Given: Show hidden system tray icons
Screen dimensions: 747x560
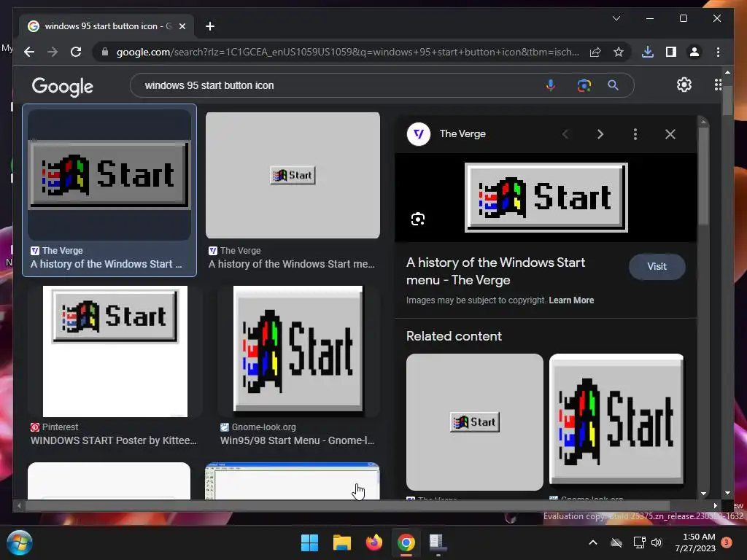Looking at the screenshot, I should coord(593,542).
